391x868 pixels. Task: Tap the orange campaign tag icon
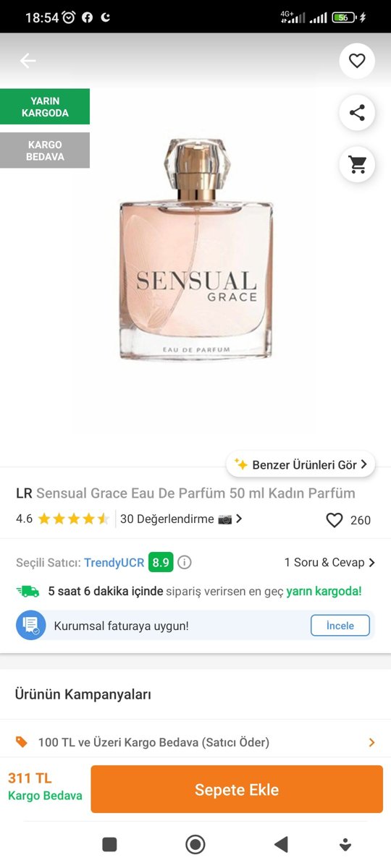click(22, 742)
